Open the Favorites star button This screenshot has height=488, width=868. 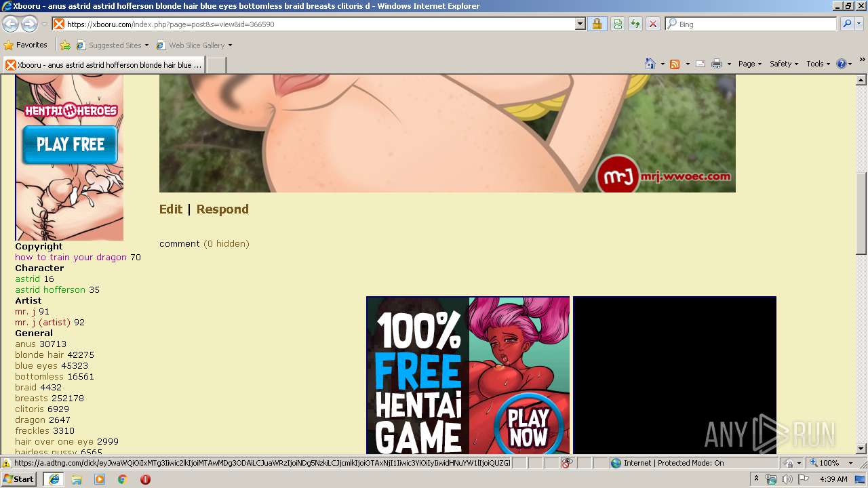pyautogui.click(x=25, y=45)
